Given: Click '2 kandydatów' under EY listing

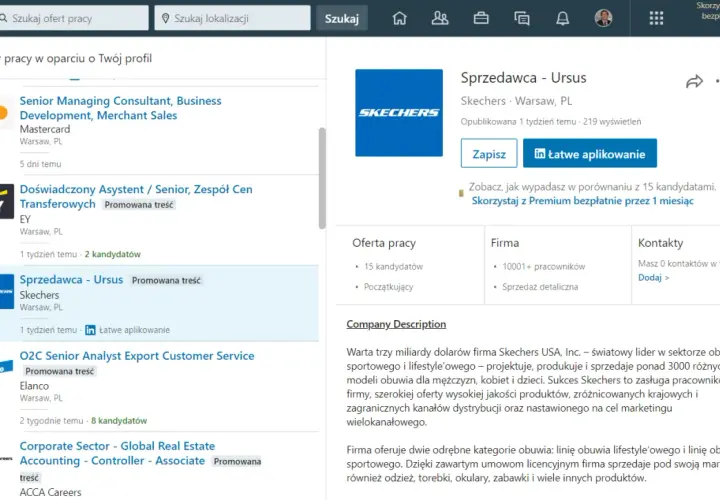Looking at the screenshot, I should (x=112, y=254).
